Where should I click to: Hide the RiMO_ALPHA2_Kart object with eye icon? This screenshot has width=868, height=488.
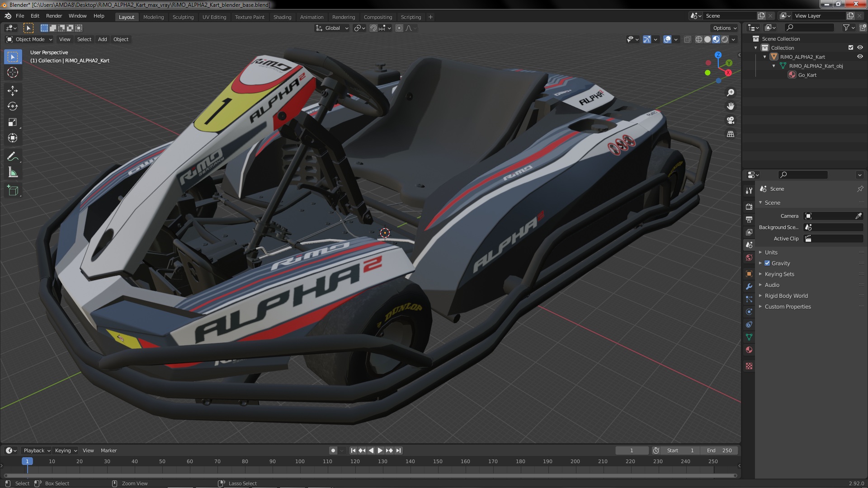pos(860,57)
